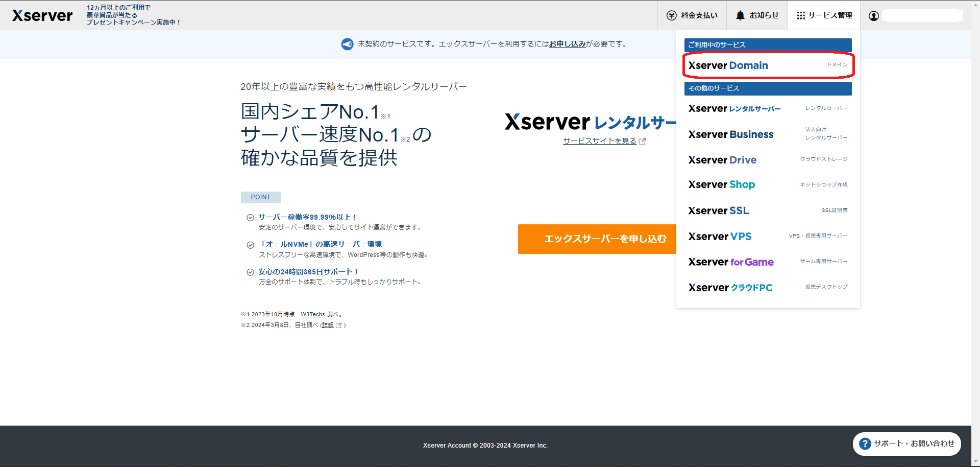Screen dimensions: 980x467
Task: Click the service management grid icon
Action: 801,16
